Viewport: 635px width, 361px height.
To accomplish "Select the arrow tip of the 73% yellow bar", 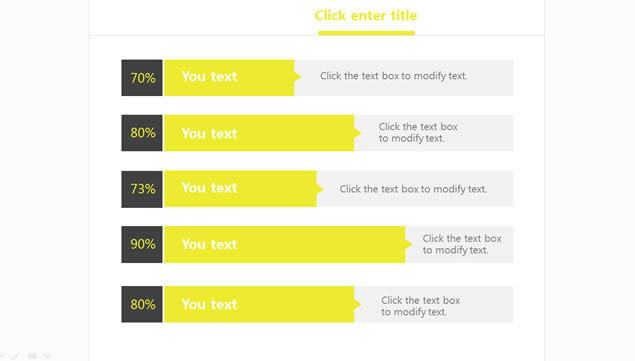I will tap(320, 189).
